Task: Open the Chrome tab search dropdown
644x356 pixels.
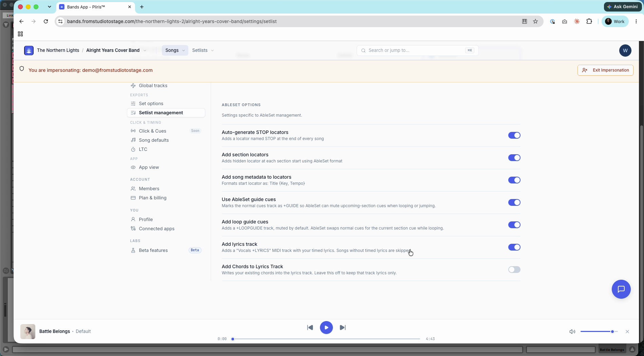Action: point(50,7)
